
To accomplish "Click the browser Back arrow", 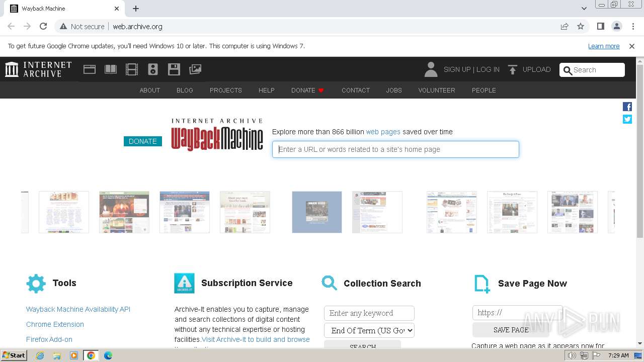I will click(11, 26).
